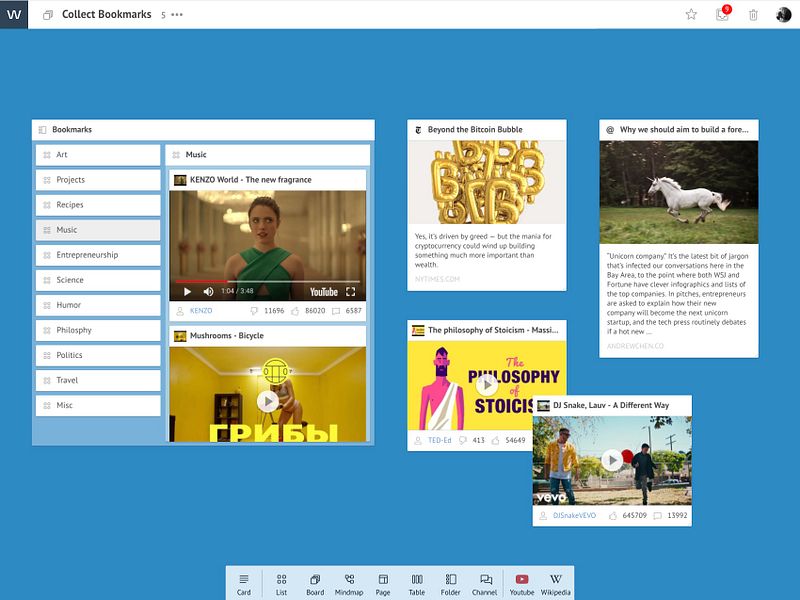
Task: Open Mushrooms - Bicycle card title
Action: coord(227,336)
